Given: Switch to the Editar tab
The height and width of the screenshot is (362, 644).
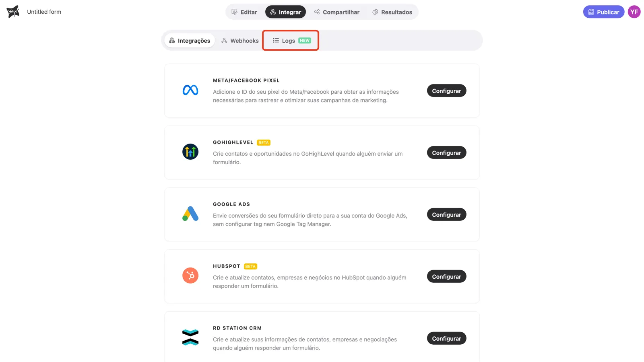Looking at the screenshot, I should [244, 12].
